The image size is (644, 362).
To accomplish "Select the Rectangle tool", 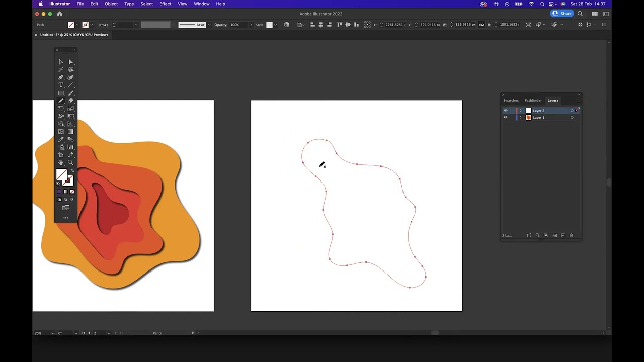I will 61,93.
